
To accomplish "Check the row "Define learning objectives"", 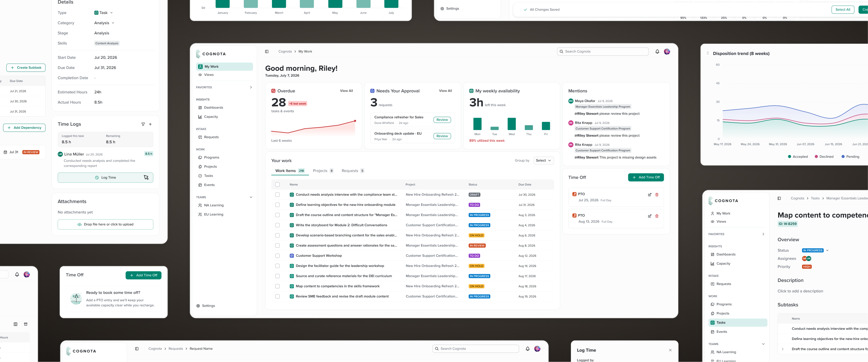I will pos(277,205).
